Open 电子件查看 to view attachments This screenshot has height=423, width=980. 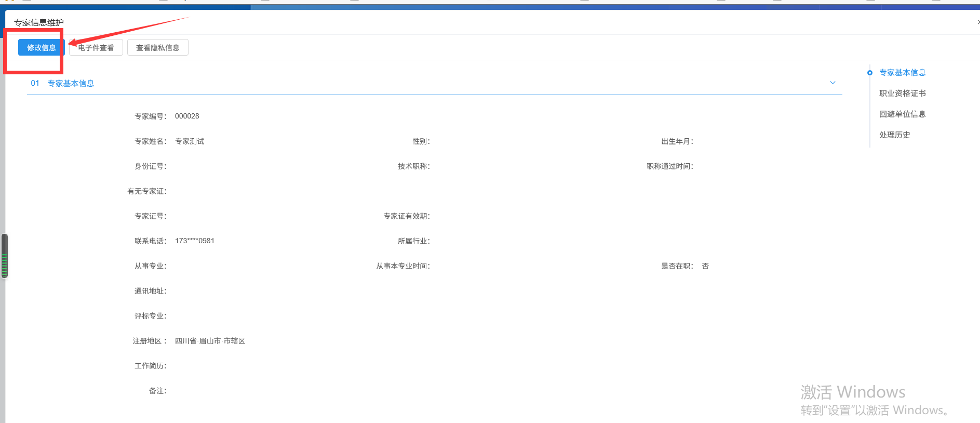96,48
